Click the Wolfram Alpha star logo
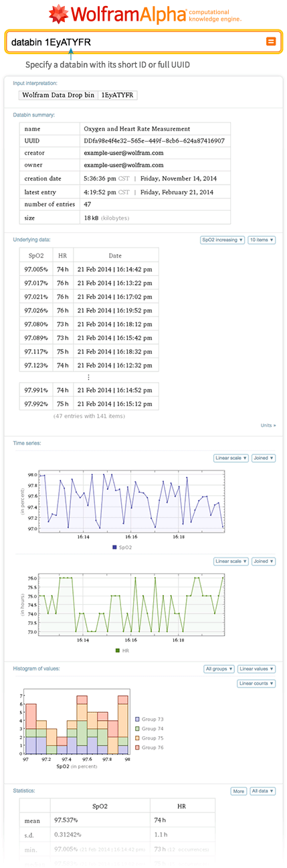Image resolution: width=287 pixels, height=868 pixels. (59, 13)
